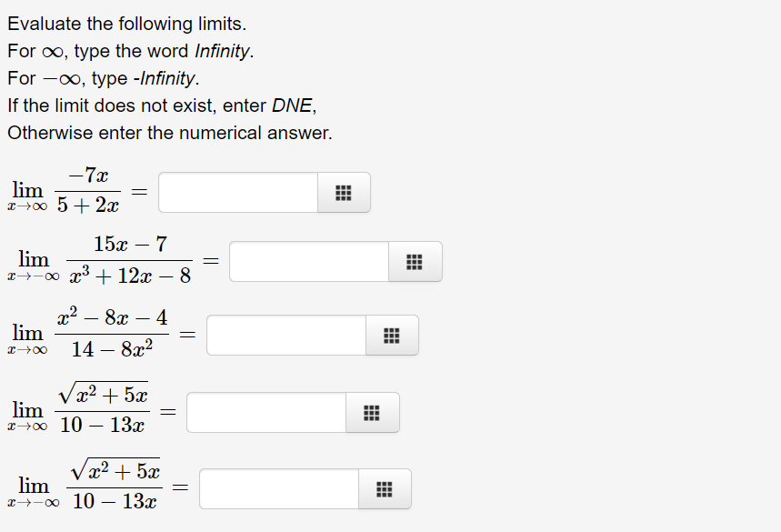Select the input field for the (15x-7)/(x³+12x-8) limit
The width and height of the screenshot is (781, 532).
[x=309, y=261]
